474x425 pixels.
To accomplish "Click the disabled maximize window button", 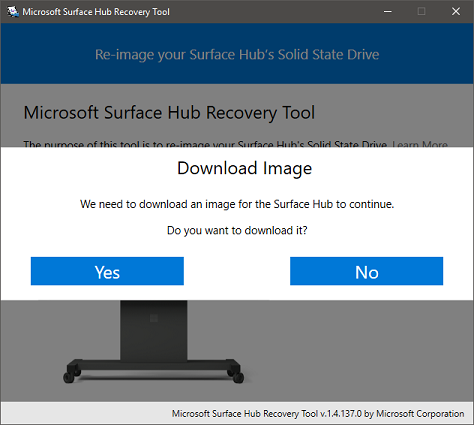I will 421,11.
